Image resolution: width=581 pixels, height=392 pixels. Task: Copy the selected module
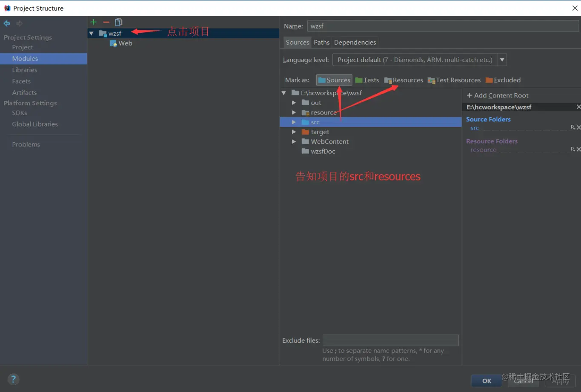[119, 22]
